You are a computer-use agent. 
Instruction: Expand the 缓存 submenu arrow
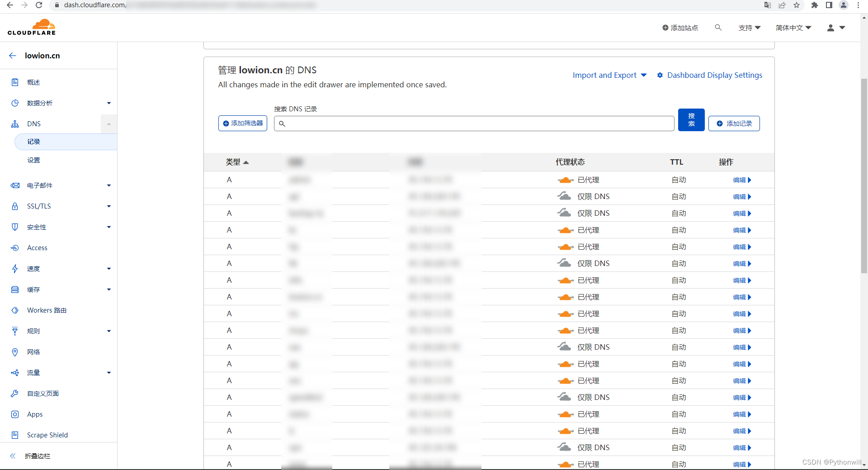coord(109,290)
